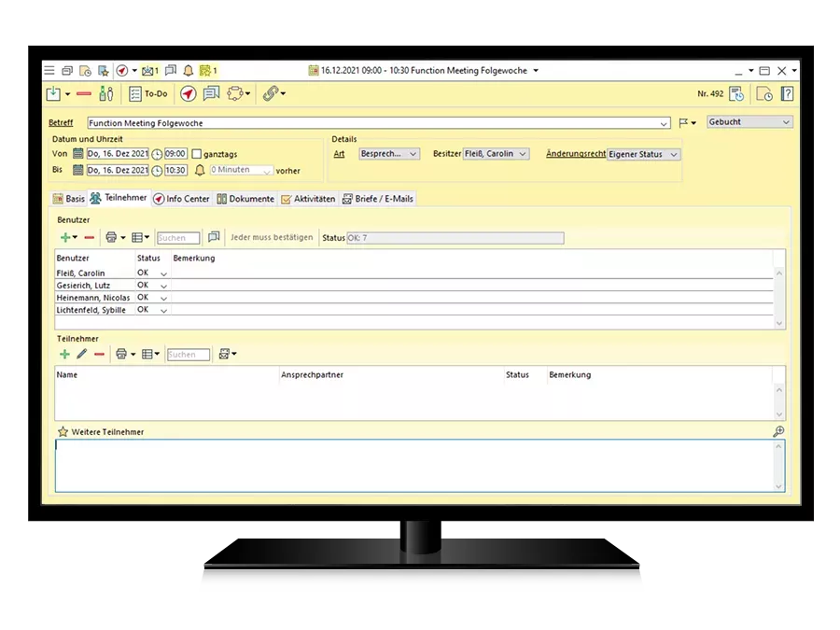
Task: Open the link chain icon in toolbar
Action: [x=270, y=94]
